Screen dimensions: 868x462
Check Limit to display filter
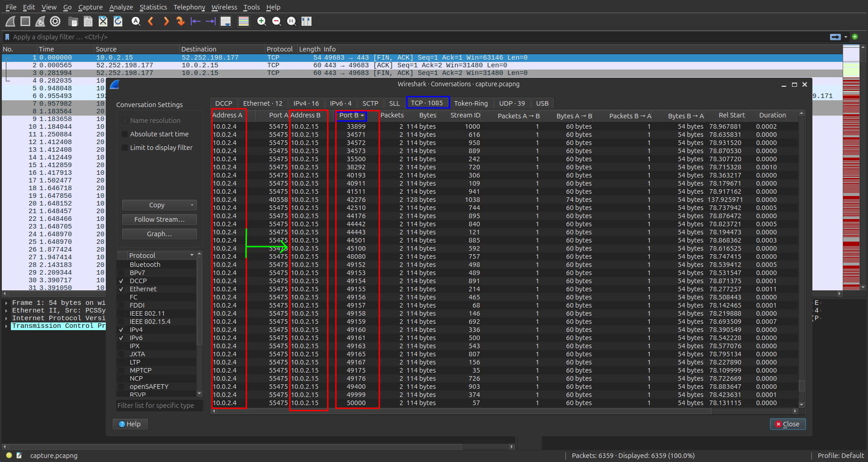(x=125, y=148)
